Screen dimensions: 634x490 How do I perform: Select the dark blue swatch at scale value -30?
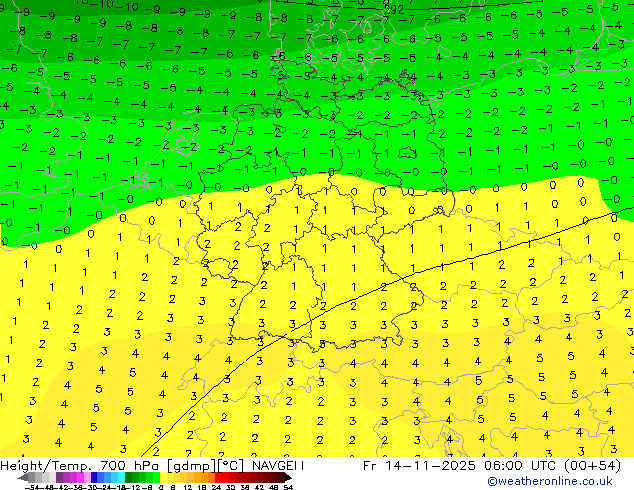point(94,478)
